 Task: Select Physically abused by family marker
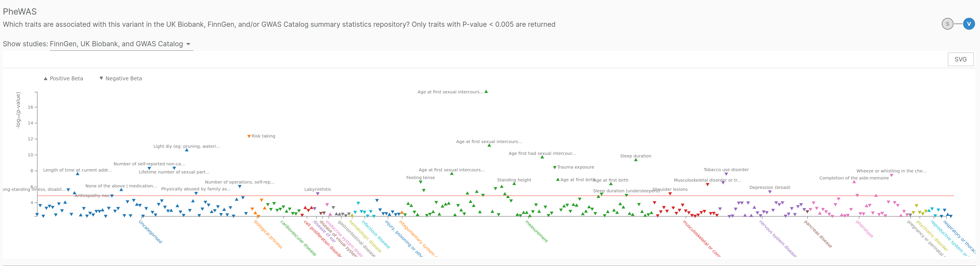click(x=196, y=194)
